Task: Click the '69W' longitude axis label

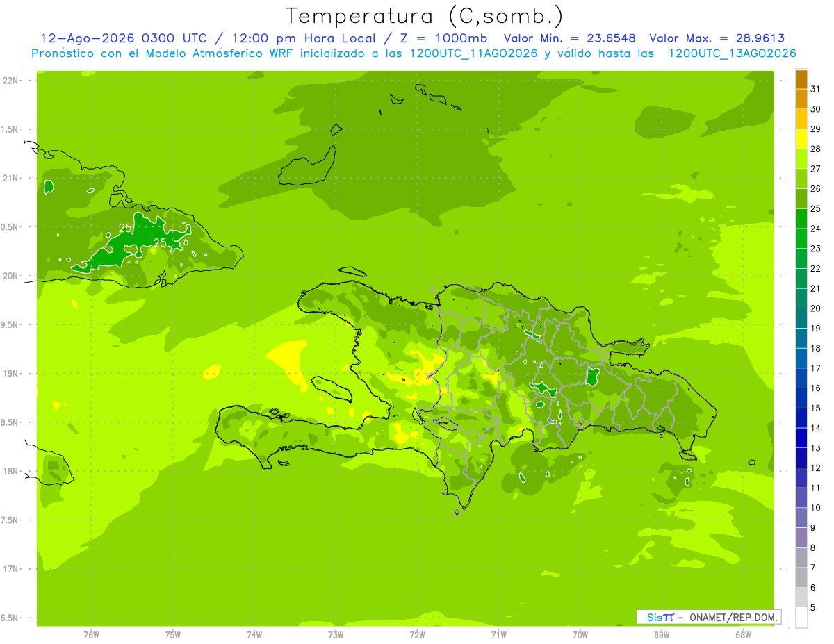Action: pos(661,635)
